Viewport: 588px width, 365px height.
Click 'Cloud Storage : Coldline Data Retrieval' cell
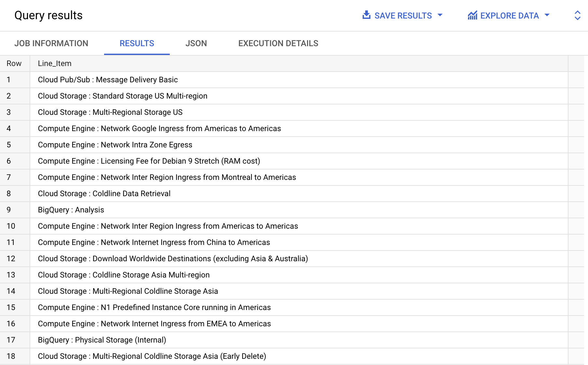click(x=299, y=194)
